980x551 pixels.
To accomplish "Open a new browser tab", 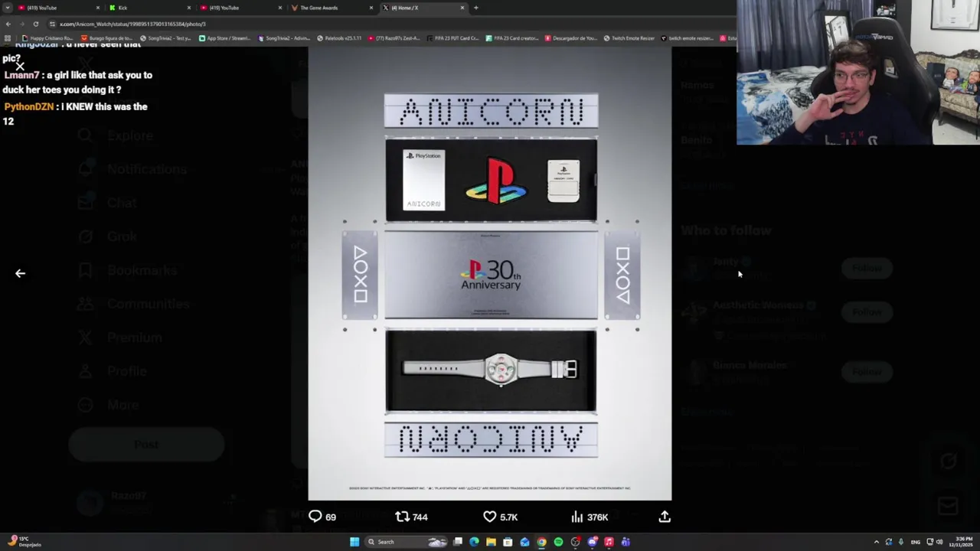I will pos(475,8).
